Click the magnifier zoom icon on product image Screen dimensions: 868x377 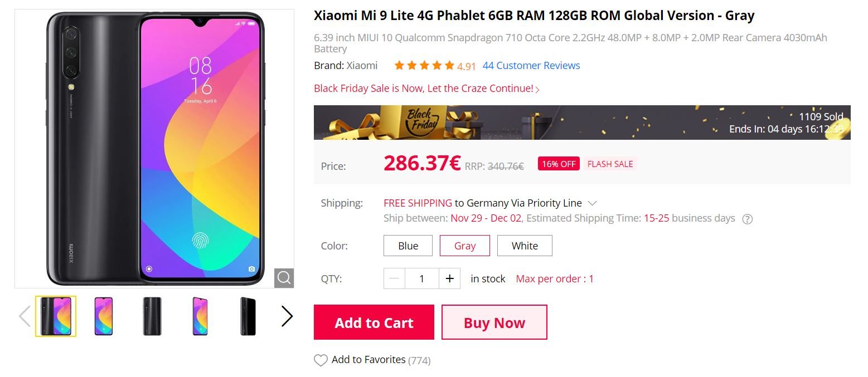(x=284, y=278)
